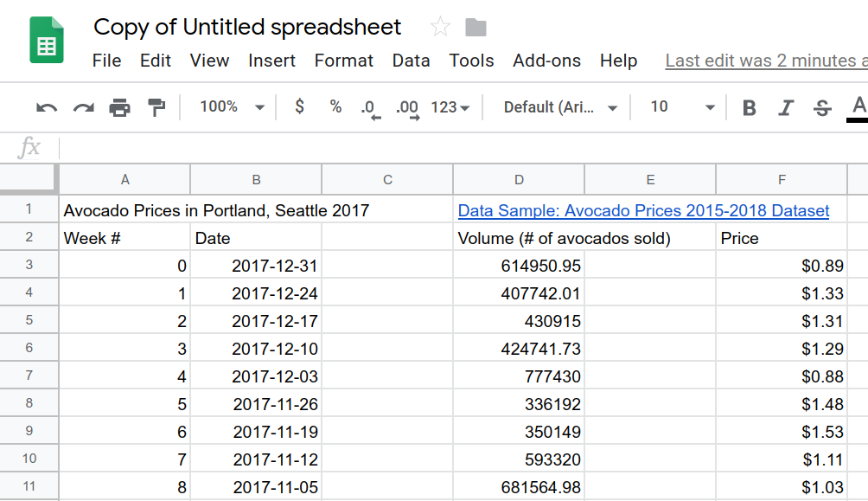
Task: Toggle strikethrough formatting
Action: [823, 106]
